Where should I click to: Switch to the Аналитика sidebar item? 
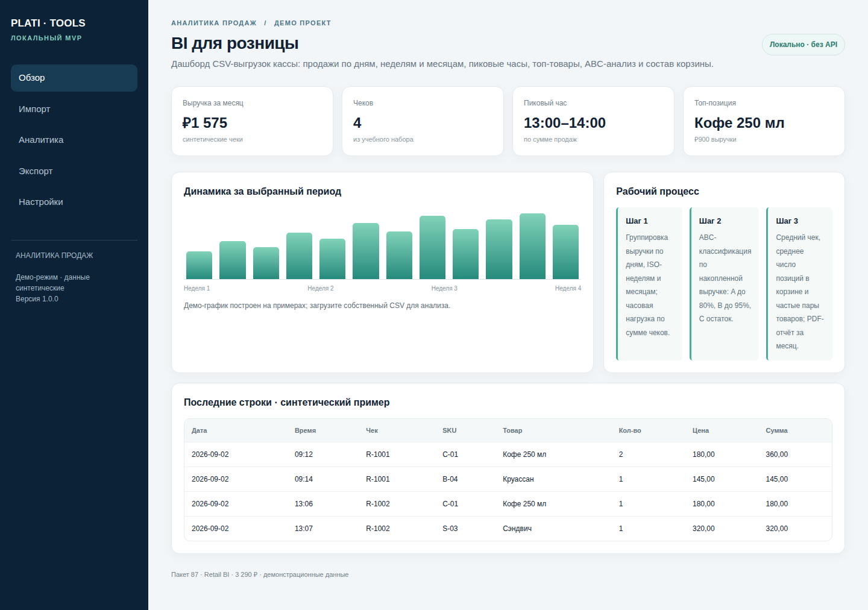coord(74,140)
